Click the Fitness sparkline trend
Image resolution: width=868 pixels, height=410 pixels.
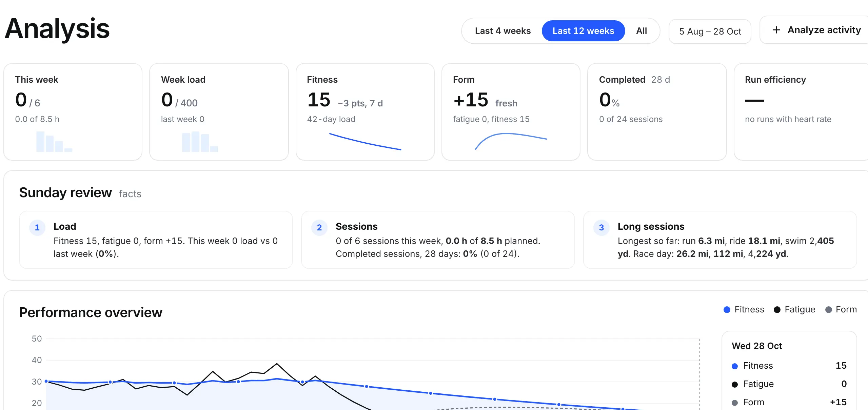pos(365,141)
